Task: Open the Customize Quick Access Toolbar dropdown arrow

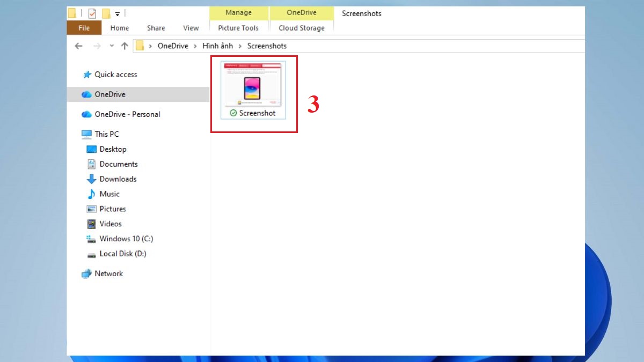Action: pyautogui.click(x=118, y=14)
